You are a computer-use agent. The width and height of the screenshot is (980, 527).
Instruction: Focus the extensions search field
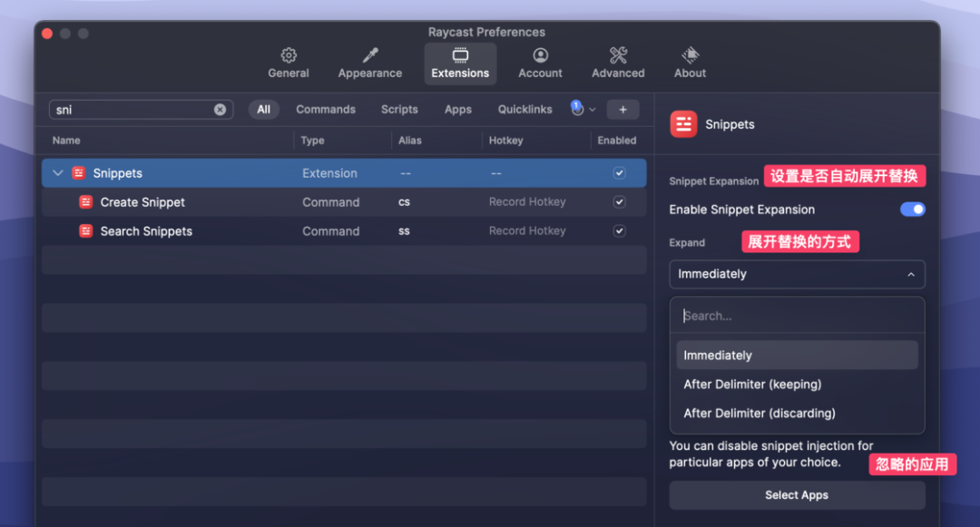pyautogui.click(x=142, y=110)
